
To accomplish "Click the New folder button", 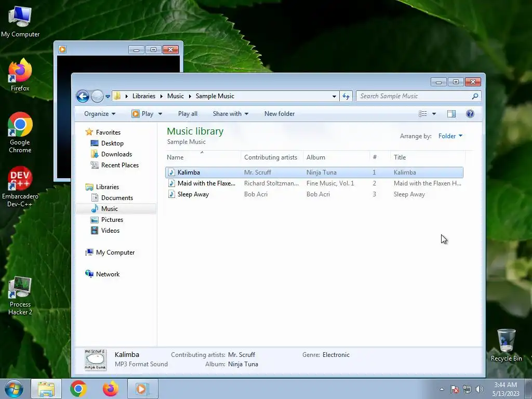I will pos(279,114).
